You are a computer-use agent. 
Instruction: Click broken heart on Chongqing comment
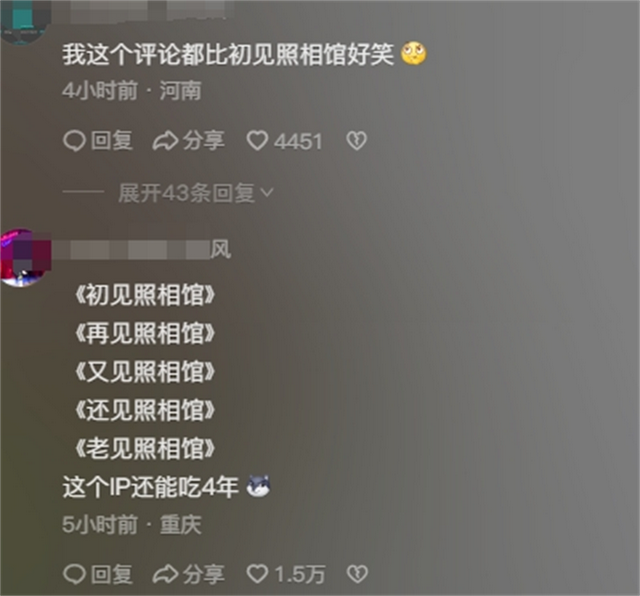(358, 574)
